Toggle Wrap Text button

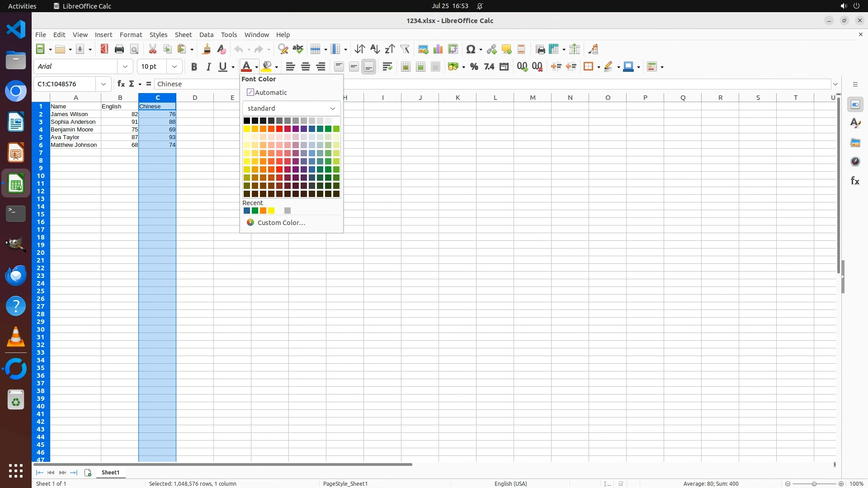387,67
